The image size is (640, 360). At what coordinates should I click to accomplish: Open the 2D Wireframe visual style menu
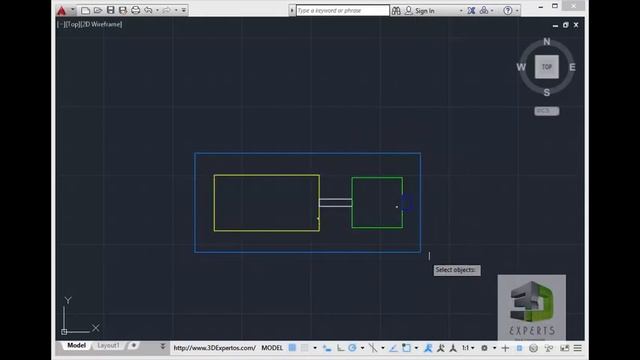(102, 24)
